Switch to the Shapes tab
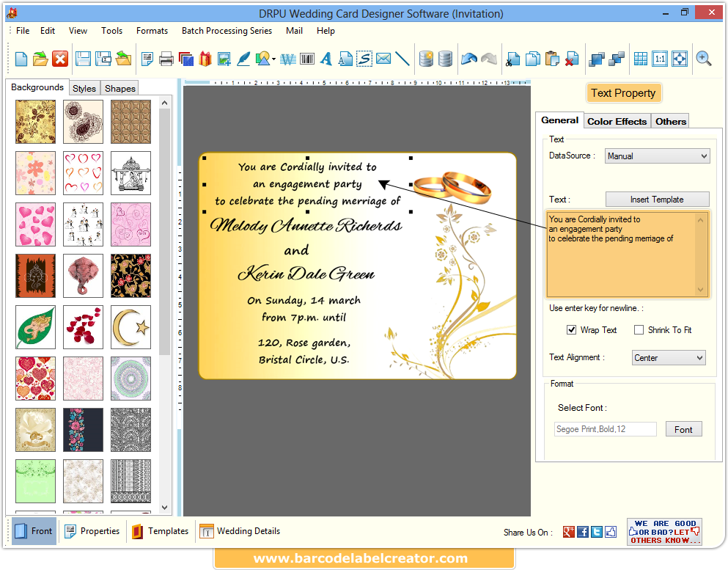The width and height of the screenshot is (728, 570). [x=120, y=88]
